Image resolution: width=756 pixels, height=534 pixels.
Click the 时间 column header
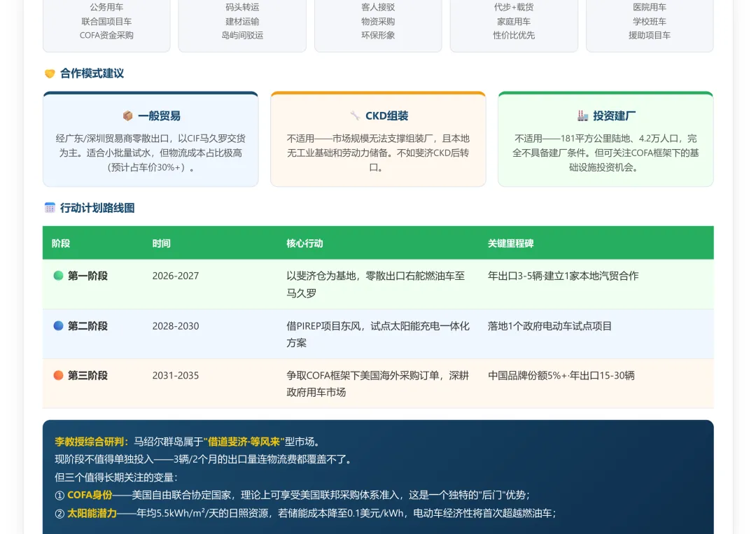162,244
